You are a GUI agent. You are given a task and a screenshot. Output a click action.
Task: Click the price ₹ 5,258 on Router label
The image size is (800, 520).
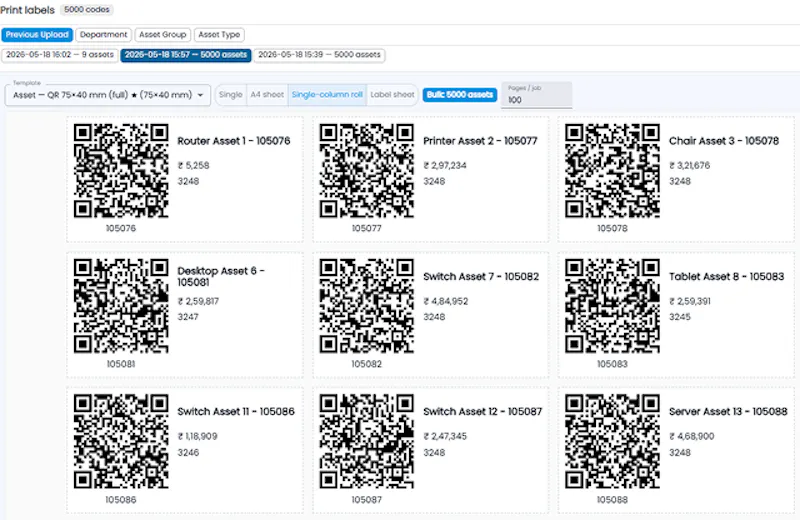click(x=193, y=165)
